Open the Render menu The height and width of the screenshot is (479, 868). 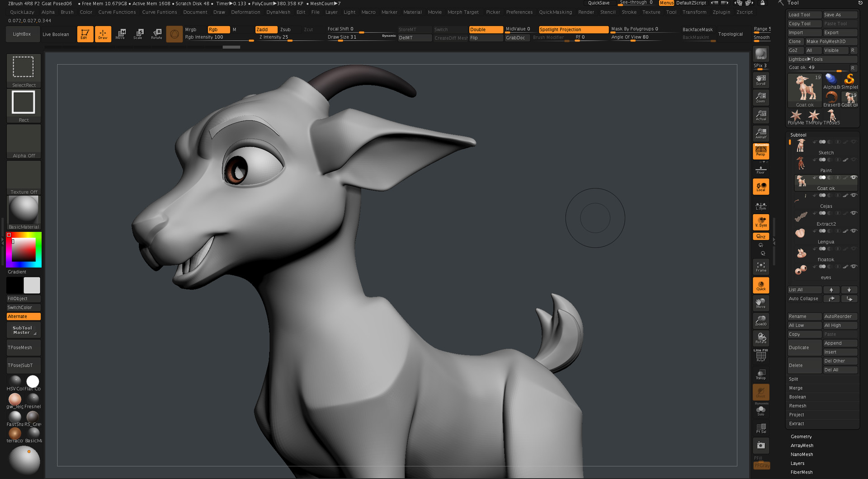tap(586, 12)
